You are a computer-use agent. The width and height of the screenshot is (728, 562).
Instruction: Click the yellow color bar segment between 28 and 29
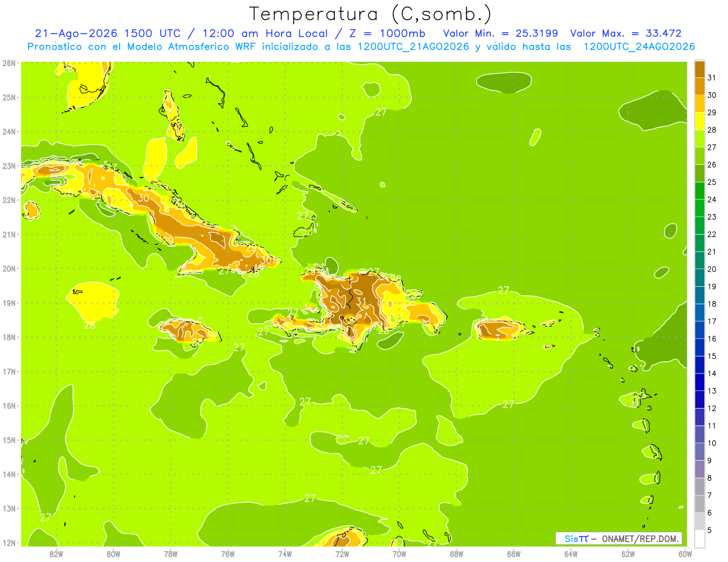tap(700, 121)
